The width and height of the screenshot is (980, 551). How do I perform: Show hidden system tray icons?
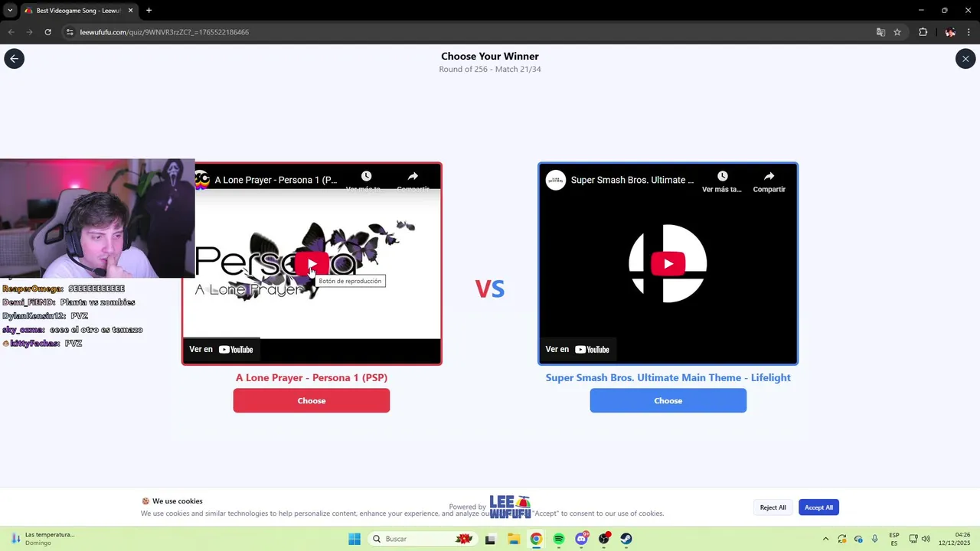(825, 539)
